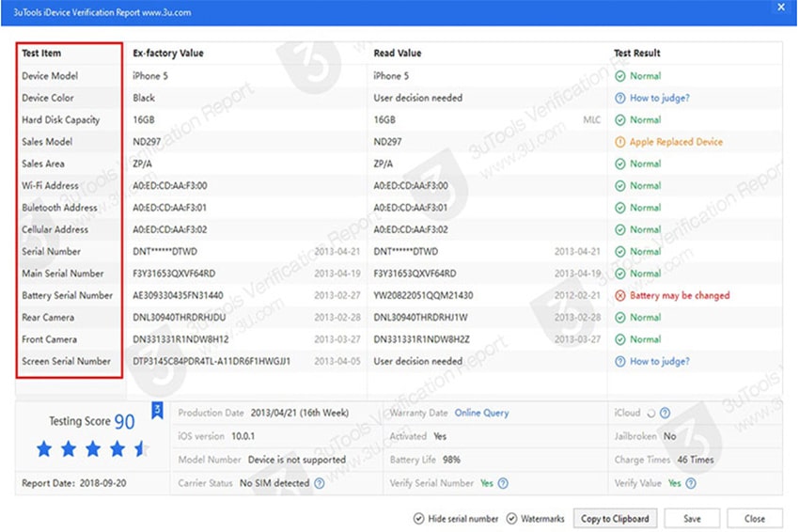
Task: Click the Jailbroken No value
Action: pos(669,436)
